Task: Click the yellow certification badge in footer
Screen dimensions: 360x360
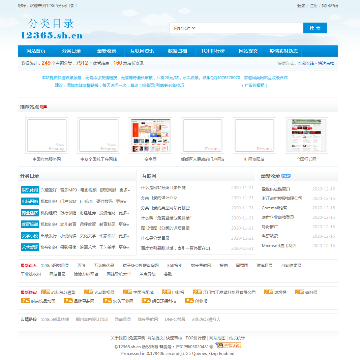Action: 228,345
